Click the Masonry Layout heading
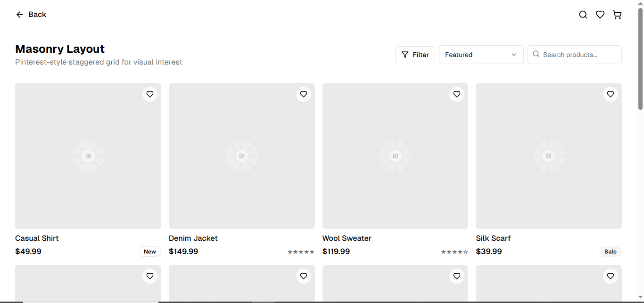Viewport: 644px width, 303px height. coord(60,49)
